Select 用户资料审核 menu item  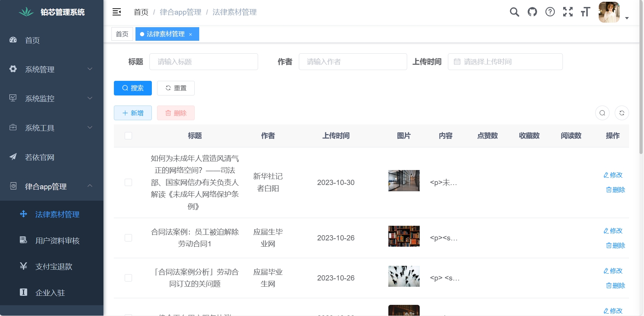[52, 240]
